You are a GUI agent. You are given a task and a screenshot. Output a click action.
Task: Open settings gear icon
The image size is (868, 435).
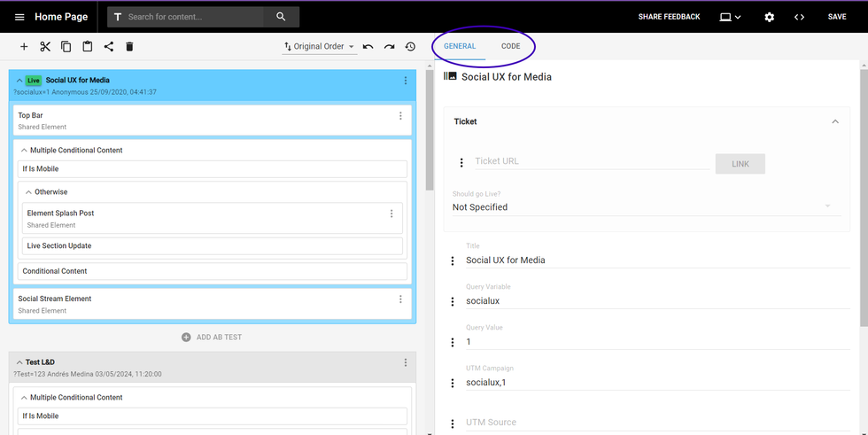[x=769, y=17]
